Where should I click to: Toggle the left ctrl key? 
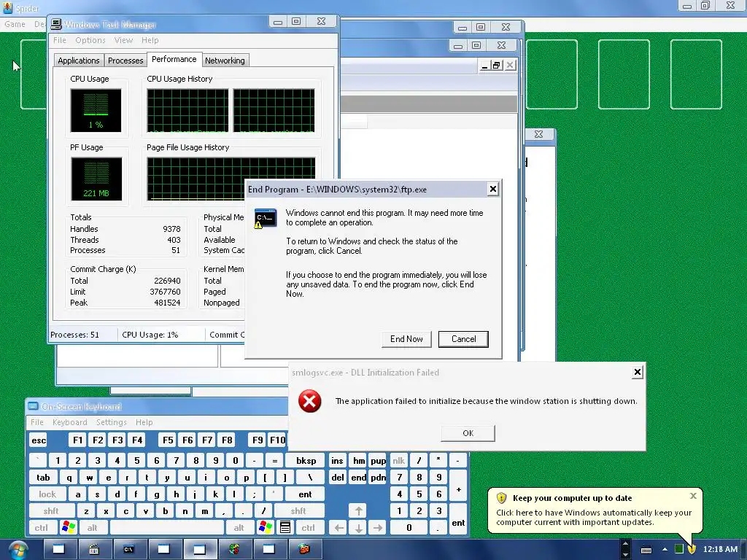pos(42,528)
